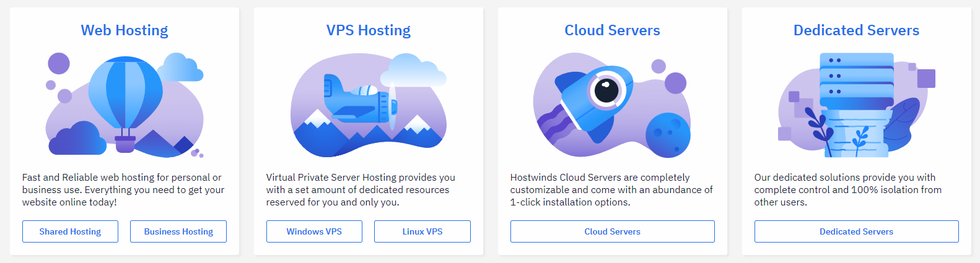This screenshot has width=980, height=263.
Task: Click the light blue cloud above the balloon
Action: coord(180,68)
